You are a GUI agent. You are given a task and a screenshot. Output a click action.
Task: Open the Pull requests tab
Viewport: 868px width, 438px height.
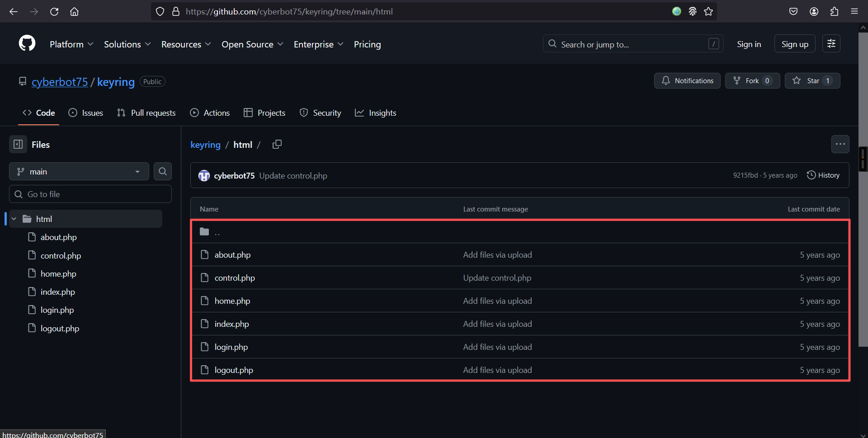click(x=146, y=113)
